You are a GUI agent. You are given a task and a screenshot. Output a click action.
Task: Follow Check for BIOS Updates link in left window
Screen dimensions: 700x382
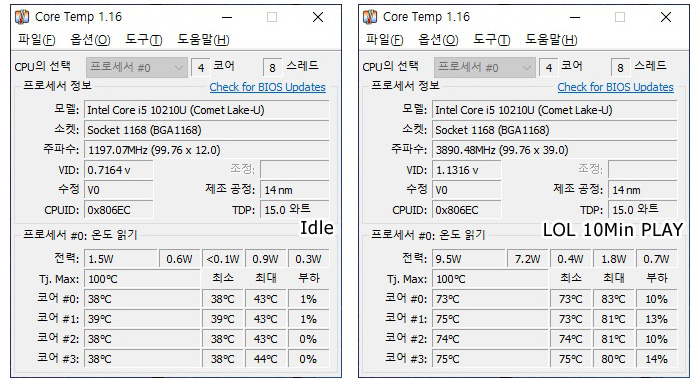[267, 87]
